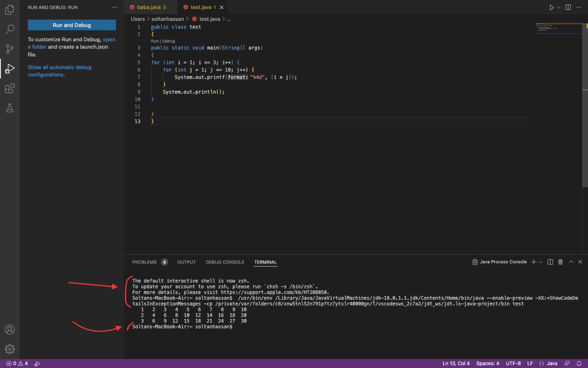Click the editor minimap preview
Screen dimensions: 588x368
558,27
